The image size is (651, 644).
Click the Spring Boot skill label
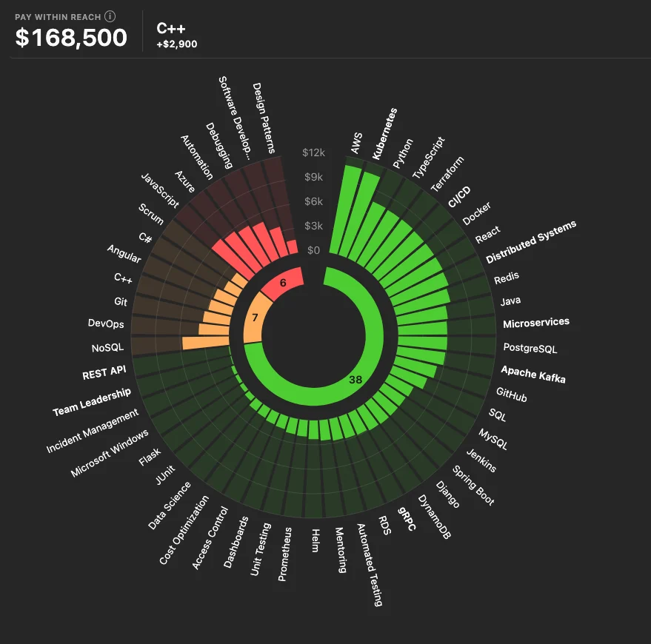[473, 486]
